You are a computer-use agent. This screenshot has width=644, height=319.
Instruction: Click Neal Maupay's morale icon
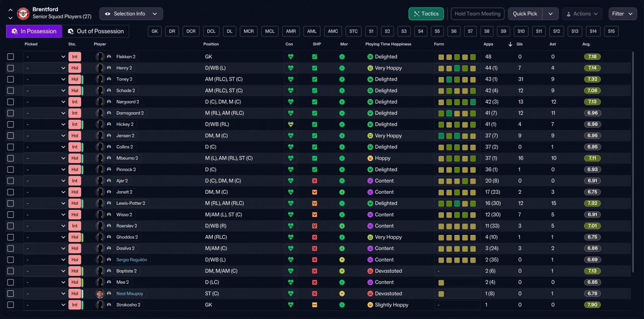point(342,293)
